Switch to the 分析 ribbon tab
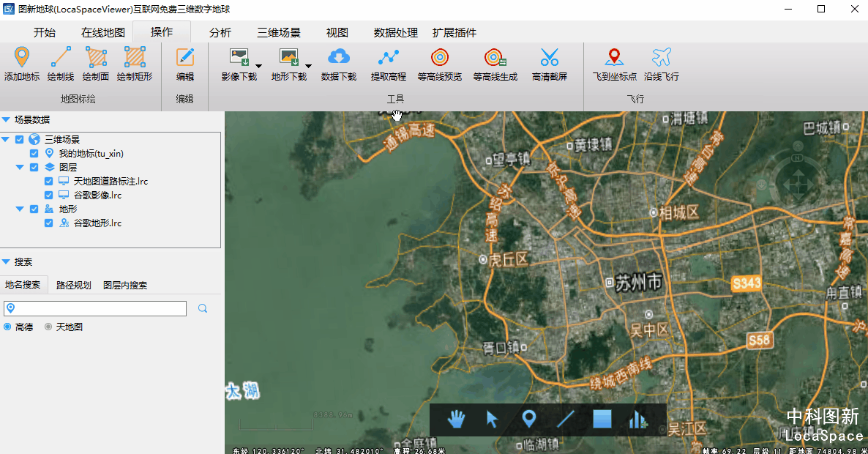The width and height of the screenshot is (868, 454). point(220,33)
